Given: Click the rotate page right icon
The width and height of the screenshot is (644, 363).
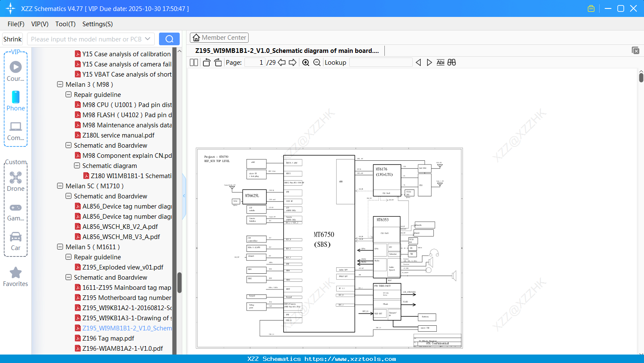Looking at the screenshot, I should 217,62.
